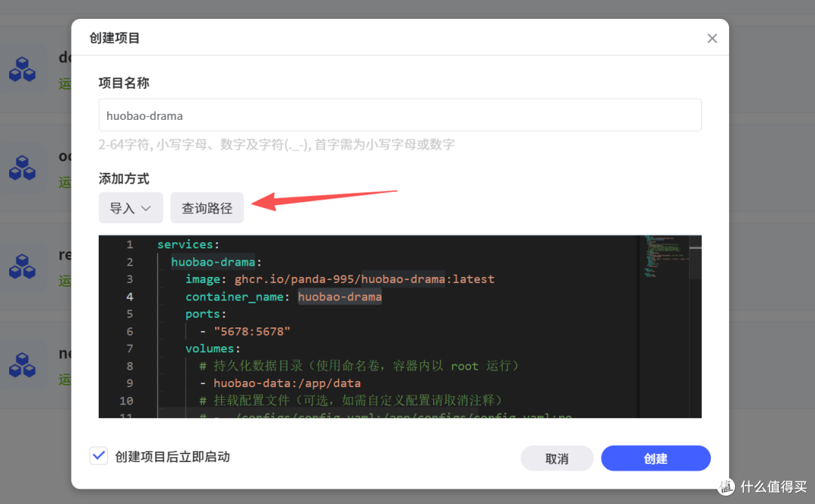815x504 pixels.
Task: Click the 查询路径 button
Action: click(207, 207)
